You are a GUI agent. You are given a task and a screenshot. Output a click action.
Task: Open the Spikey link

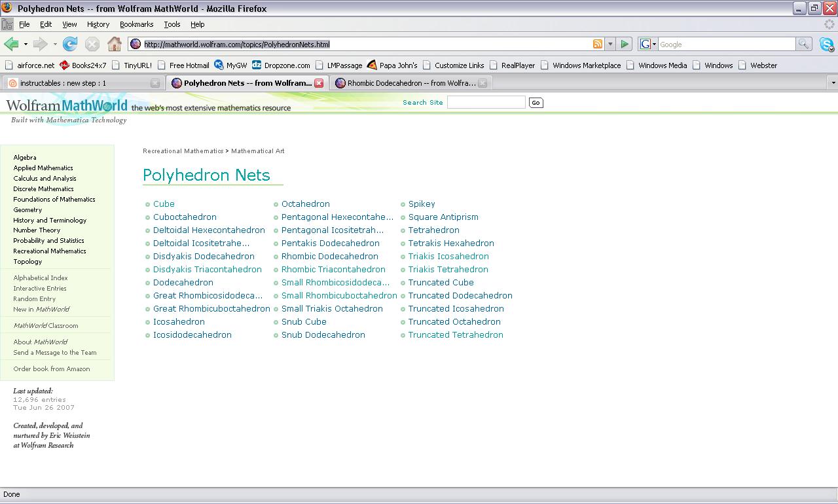click(422, 204)
